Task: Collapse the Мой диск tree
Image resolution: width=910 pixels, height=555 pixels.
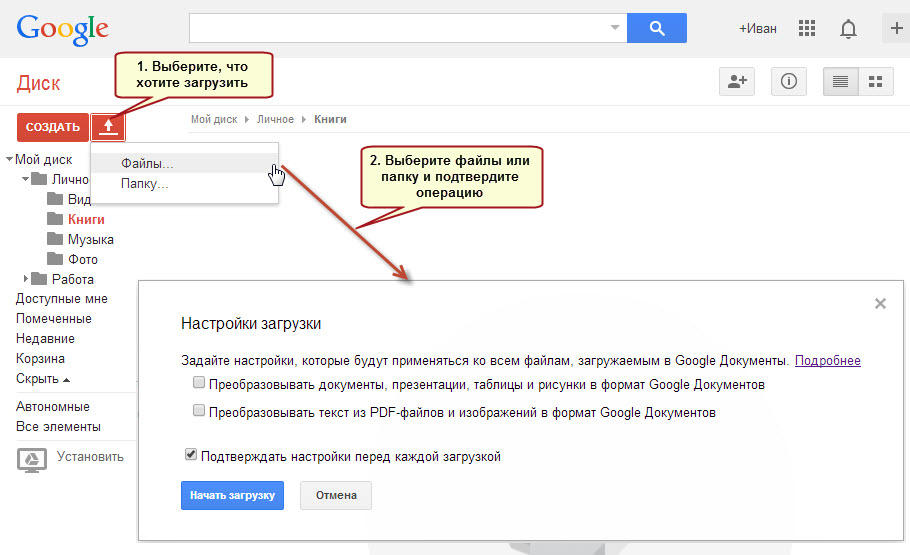Action: 9,159
